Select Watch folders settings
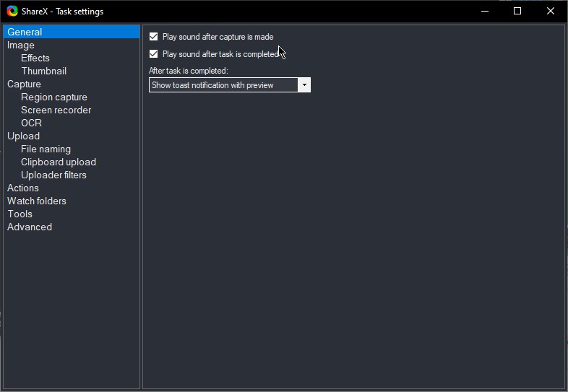 37,201
